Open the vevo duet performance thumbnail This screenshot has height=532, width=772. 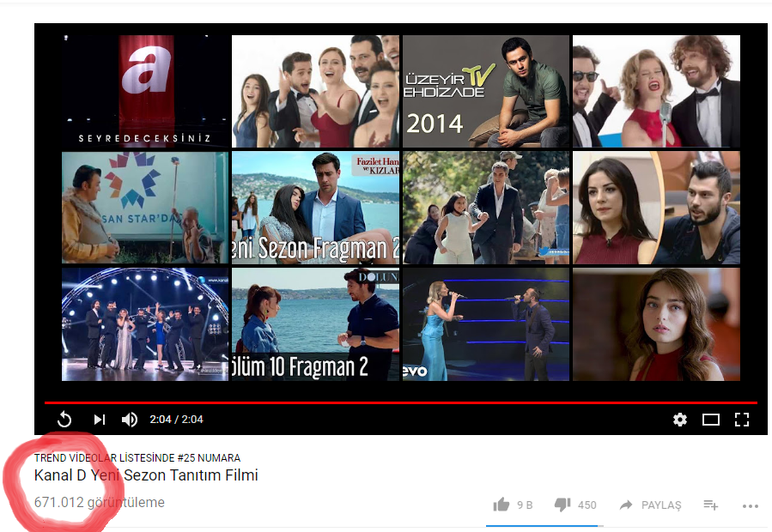pyautogui.click(x=485, y=324)
